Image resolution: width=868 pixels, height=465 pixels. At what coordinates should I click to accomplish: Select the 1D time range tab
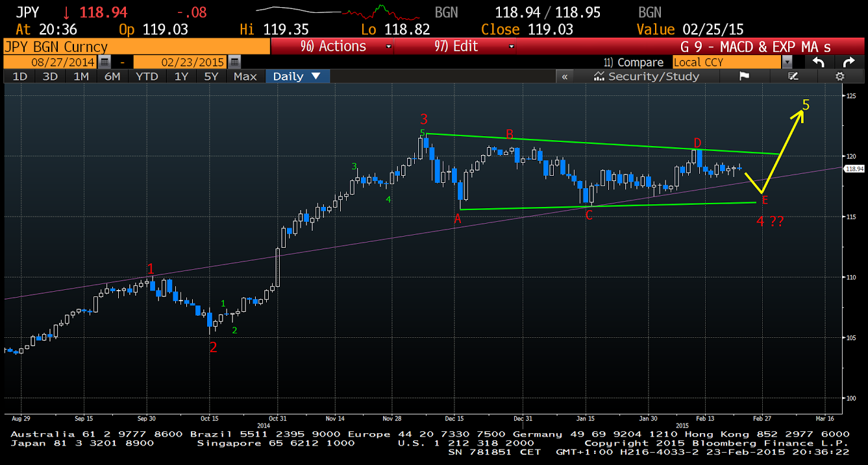tap(20, 77)
